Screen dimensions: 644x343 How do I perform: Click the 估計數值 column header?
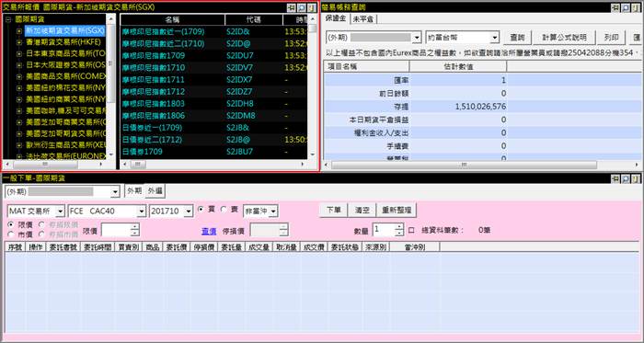[458, 66]
